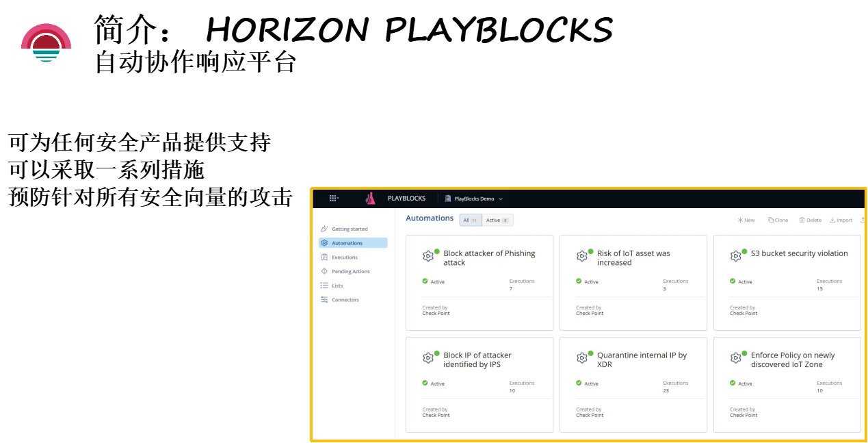
Task: Open the S3 bucket security violation automation
Action: click(799, 253)
